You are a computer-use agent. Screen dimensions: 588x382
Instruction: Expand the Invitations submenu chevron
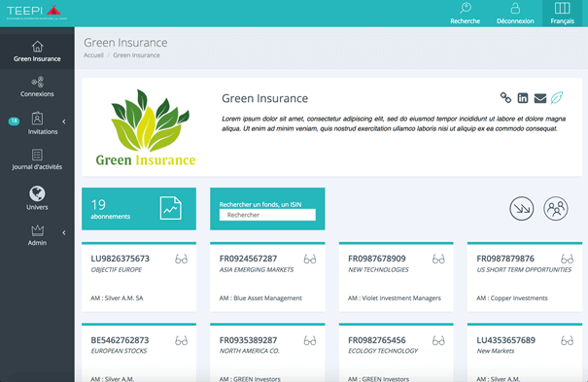tap(64, 122)
